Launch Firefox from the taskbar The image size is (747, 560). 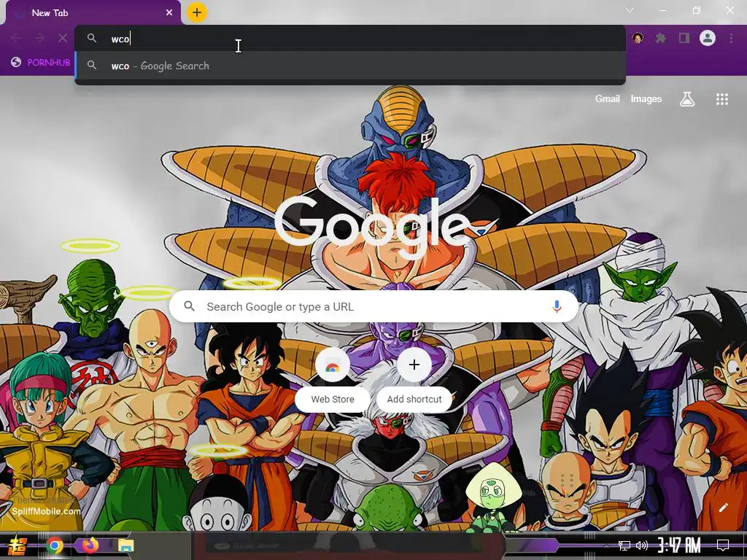pyautogui.click(x=90, y=545)
